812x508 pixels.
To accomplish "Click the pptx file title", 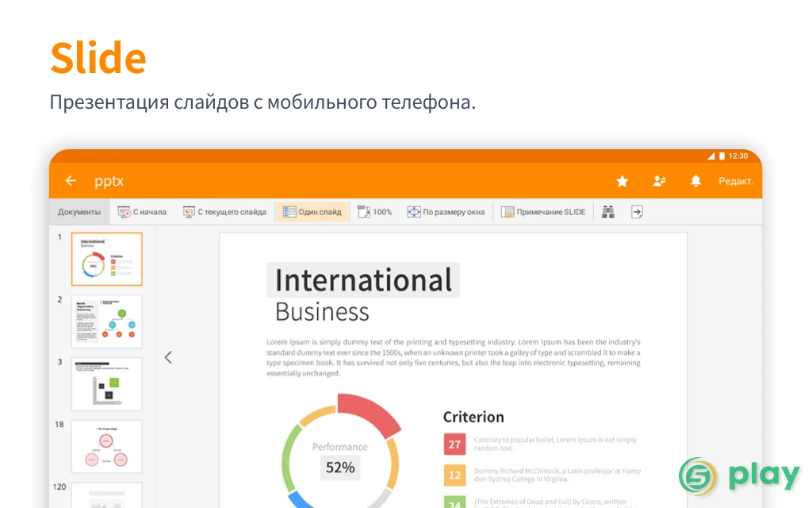I will (109, 182).
